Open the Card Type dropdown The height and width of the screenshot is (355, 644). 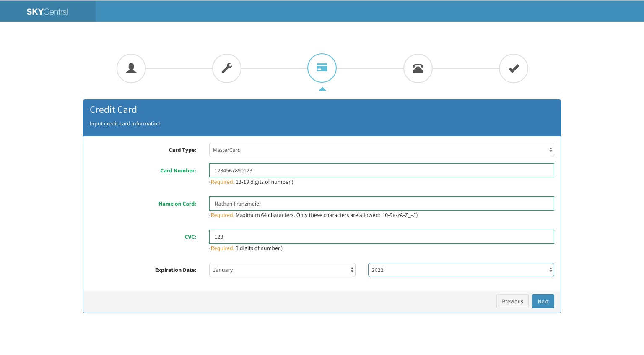pyautogui.click(x=382, y=150)
